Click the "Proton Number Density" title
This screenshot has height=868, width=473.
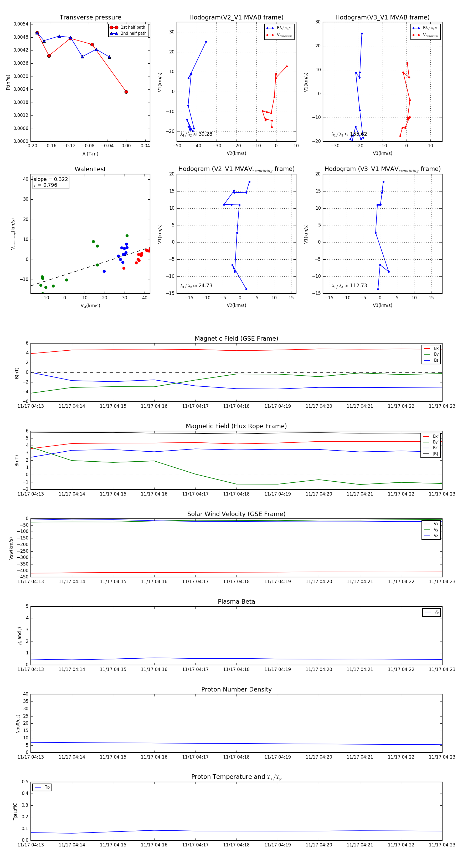pos(236,689)
